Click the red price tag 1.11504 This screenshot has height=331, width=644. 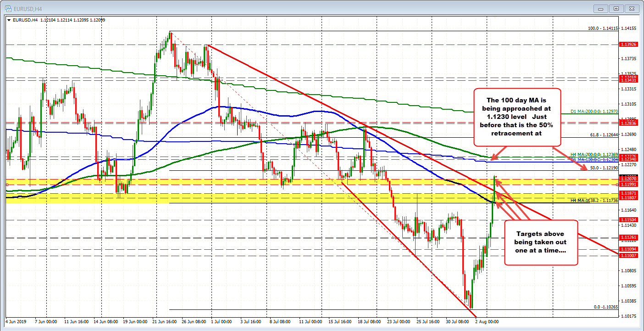click(x=628, y=219)
